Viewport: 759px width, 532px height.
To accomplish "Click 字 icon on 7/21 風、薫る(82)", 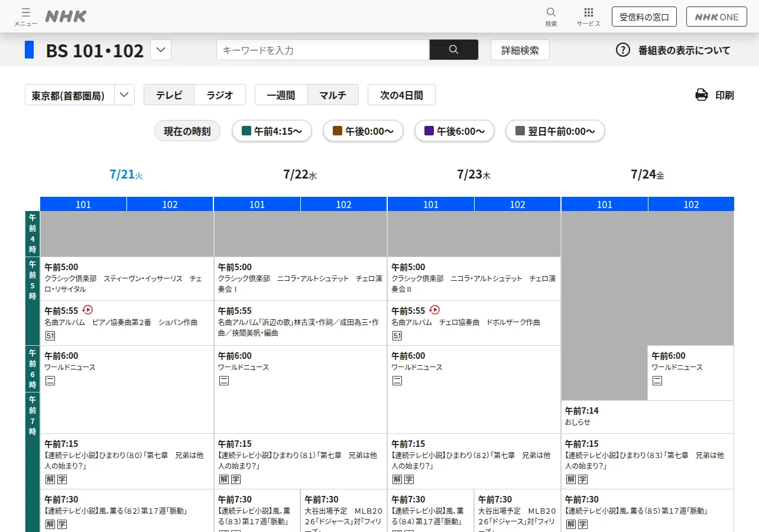I will tap(62, 524).
